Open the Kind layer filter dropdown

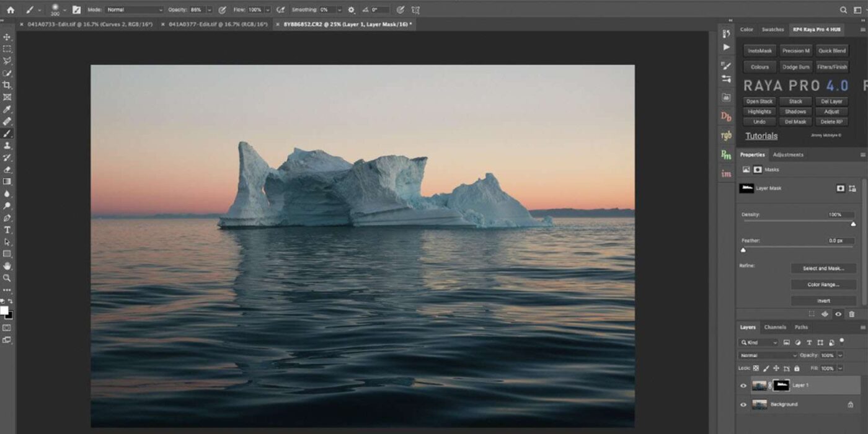tap(758, 342)
